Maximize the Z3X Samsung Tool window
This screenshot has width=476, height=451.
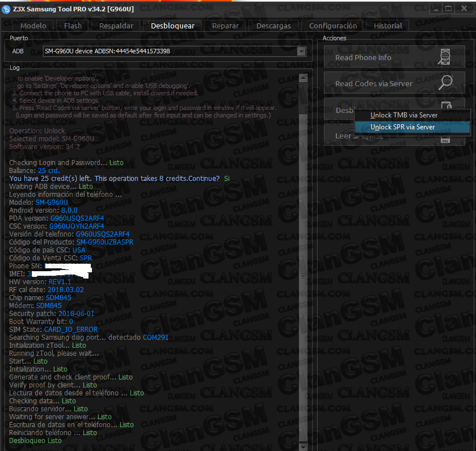click(x=448, y=9)
